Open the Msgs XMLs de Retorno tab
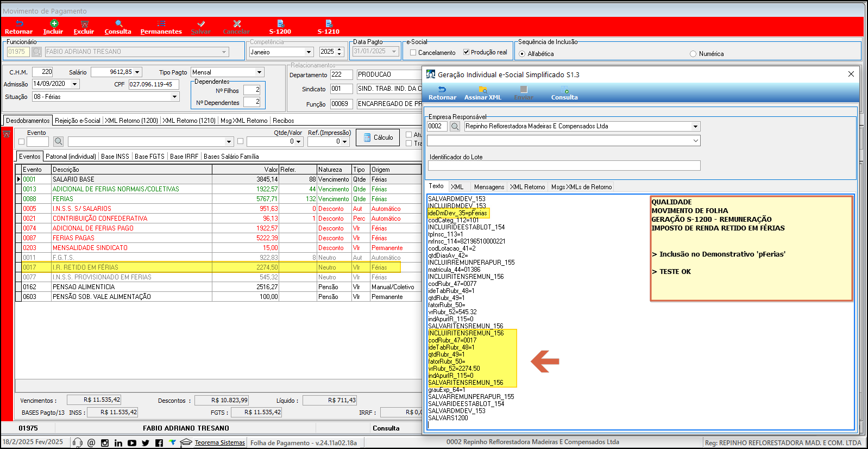The width and height of the screenshot is (868, 449). (x=581, y=187)
